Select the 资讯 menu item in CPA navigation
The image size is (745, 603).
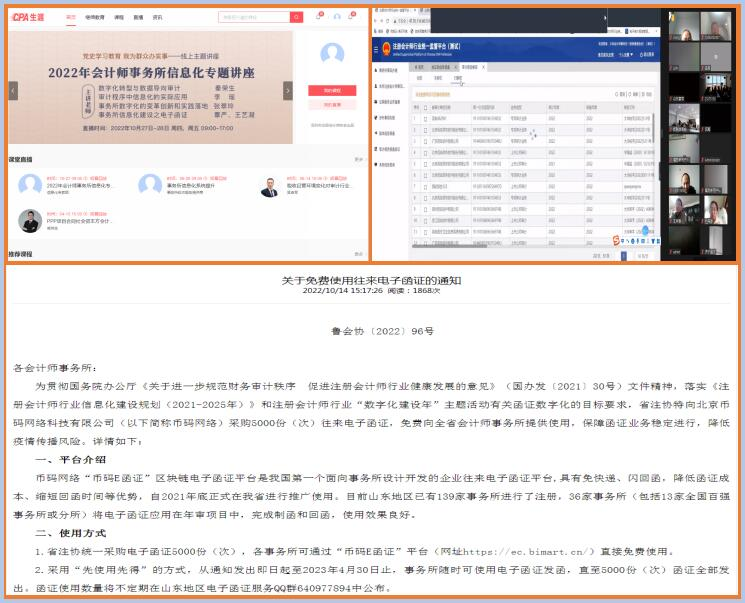coord(157,17)
